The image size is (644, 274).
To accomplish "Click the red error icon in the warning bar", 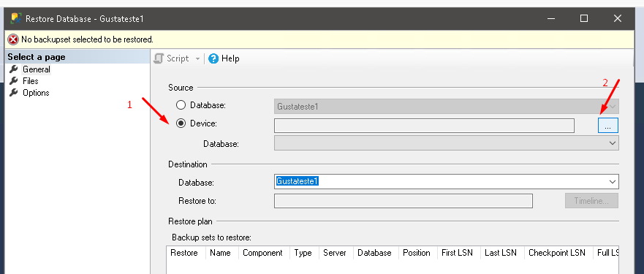I will [x=13, y=39].
